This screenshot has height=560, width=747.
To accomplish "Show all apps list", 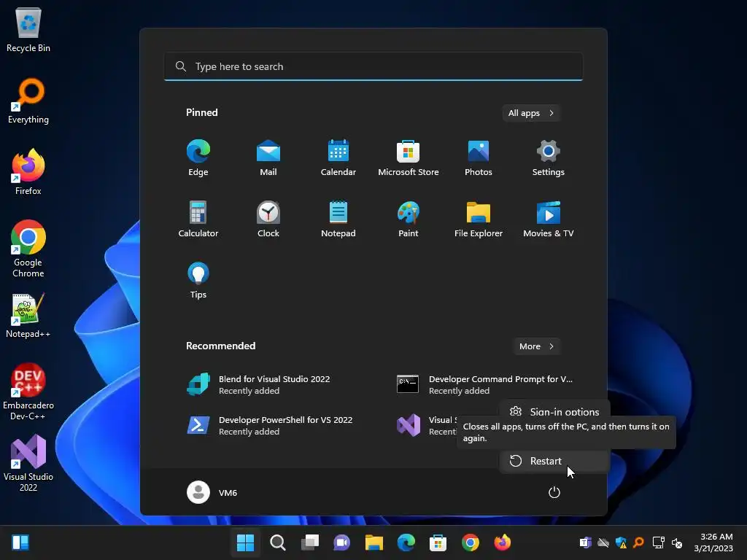I will pos(531,113).
